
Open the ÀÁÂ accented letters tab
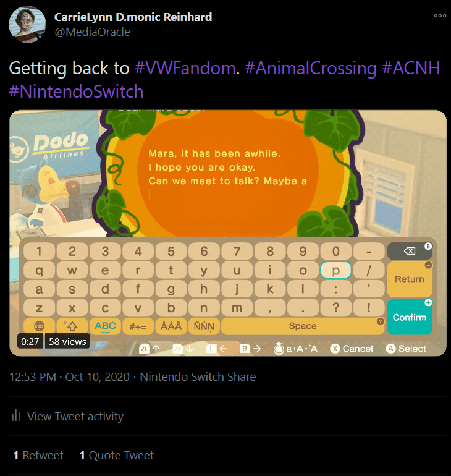[x=171, y=326]
